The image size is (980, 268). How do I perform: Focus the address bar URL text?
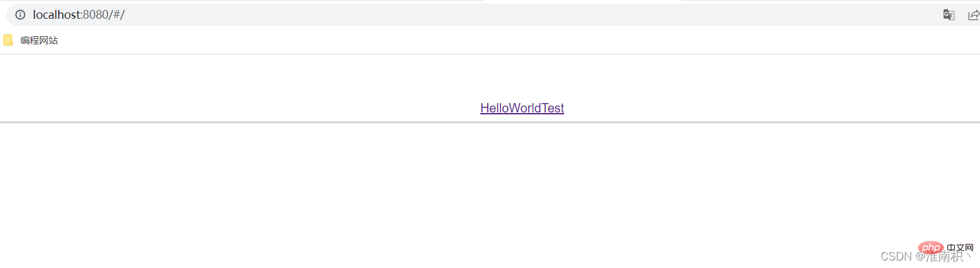tap(79, 14)
